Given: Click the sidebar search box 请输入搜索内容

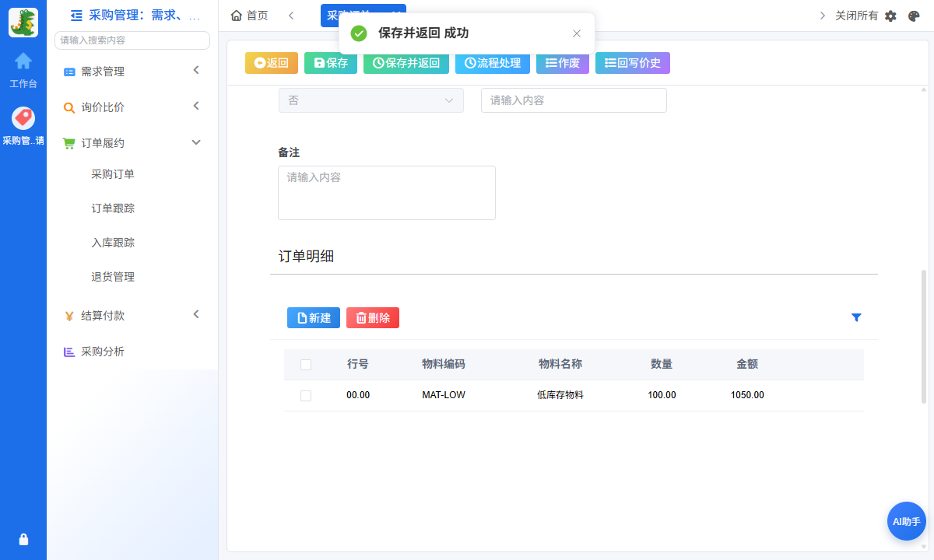Looking at the screenshot, I should coord(132,40).
